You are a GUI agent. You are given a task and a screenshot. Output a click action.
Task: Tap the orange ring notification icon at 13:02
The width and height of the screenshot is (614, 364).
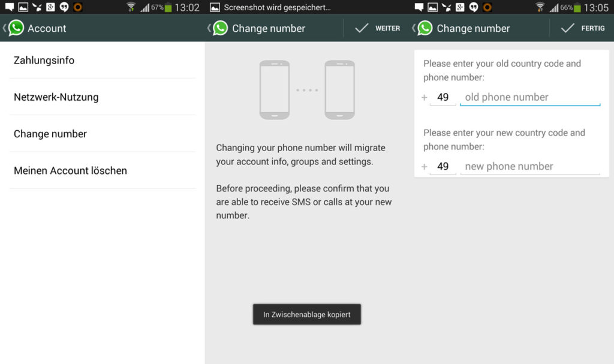[77, 7]
